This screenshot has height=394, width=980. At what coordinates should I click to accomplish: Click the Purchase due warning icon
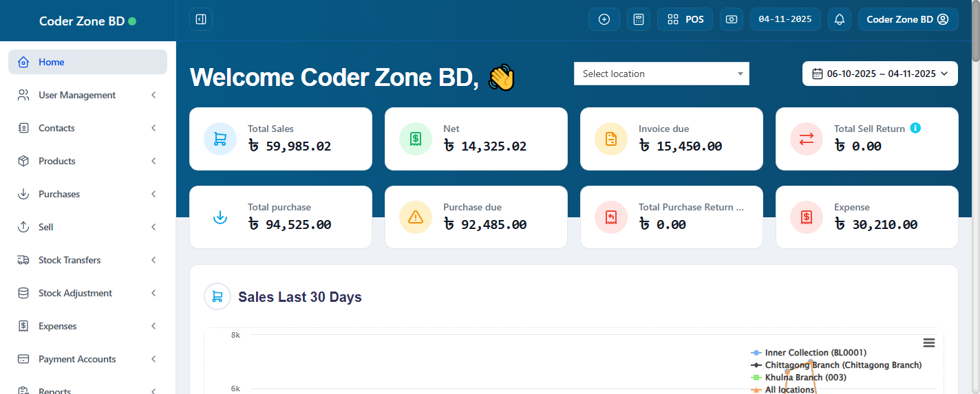tap(416, 217)
